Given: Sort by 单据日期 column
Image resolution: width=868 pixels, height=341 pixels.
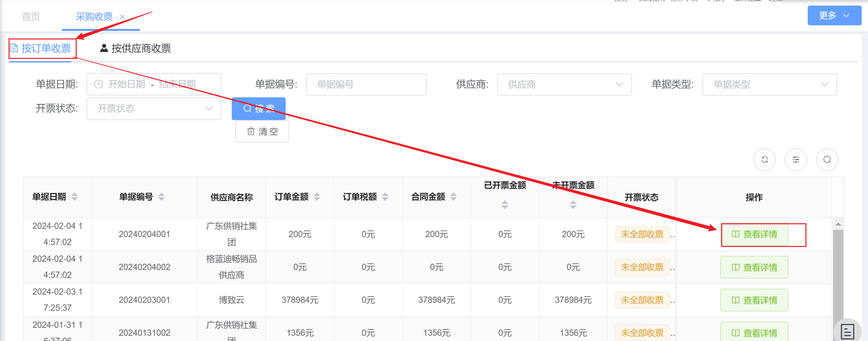Looking at the screenshot, I should coord(74,197).
